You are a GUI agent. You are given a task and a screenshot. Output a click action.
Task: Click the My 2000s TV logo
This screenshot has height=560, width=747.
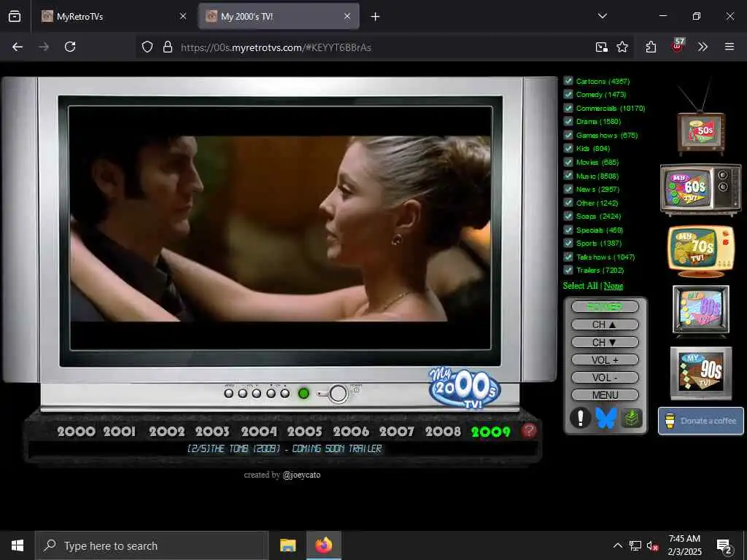pos(465,386)
